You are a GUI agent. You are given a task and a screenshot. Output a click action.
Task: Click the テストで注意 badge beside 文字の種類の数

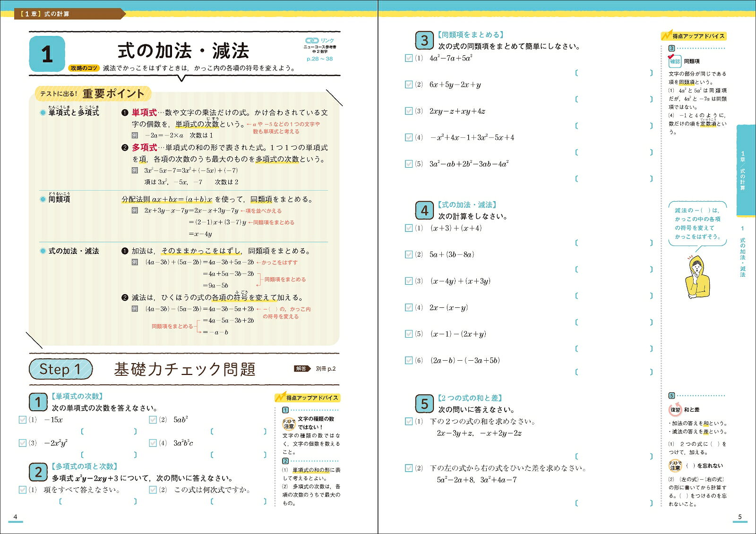click(x=289, y=423)
